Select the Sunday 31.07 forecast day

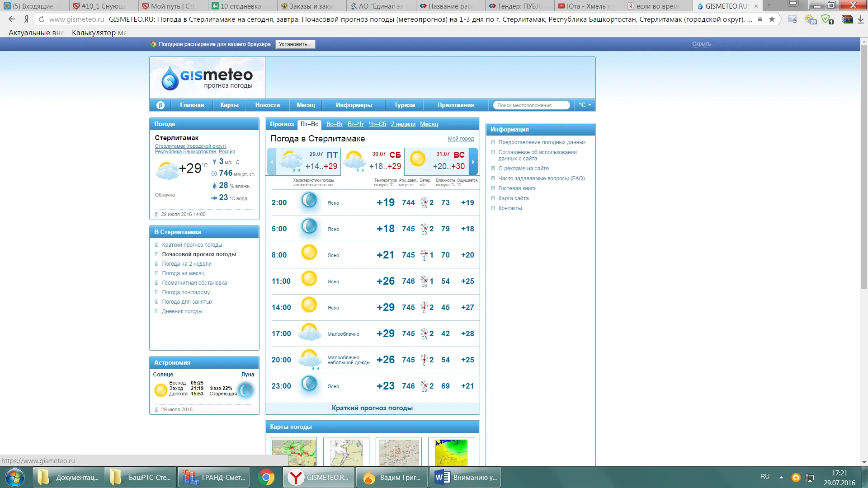point(437,161)
